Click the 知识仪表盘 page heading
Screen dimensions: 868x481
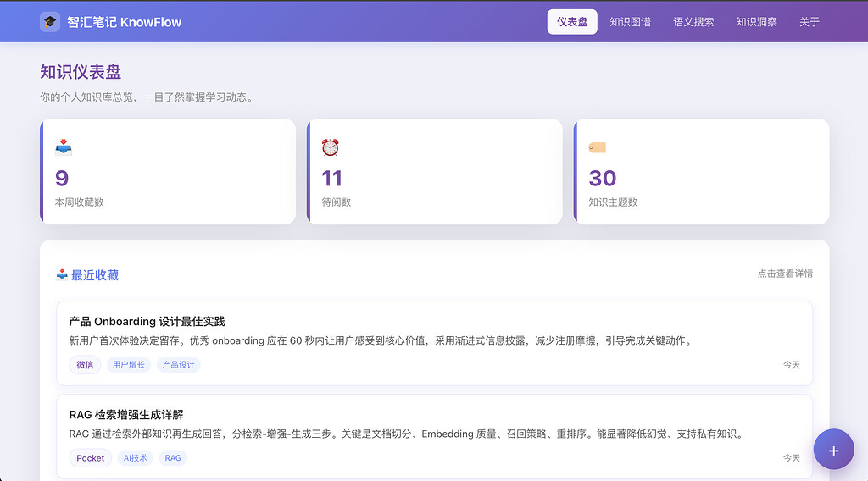81,72
